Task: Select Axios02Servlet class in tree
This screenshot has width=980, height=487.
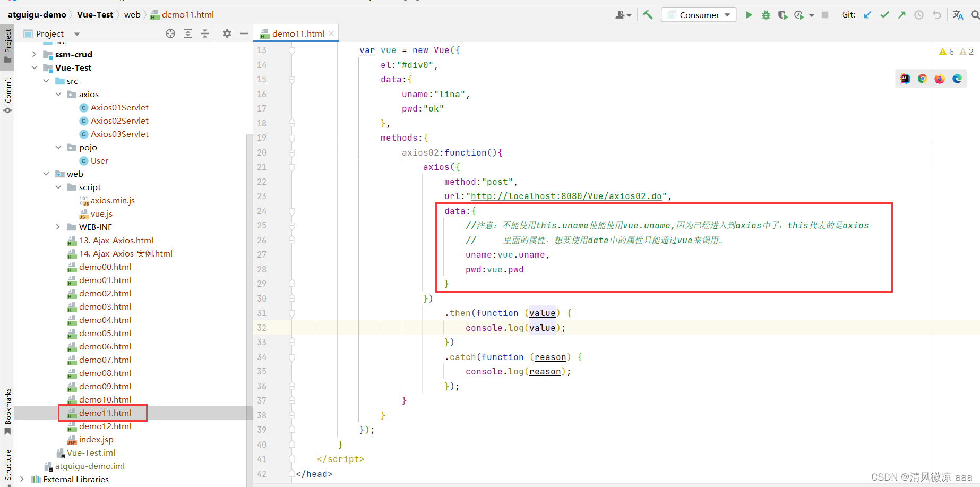Action: pos(119,121)
